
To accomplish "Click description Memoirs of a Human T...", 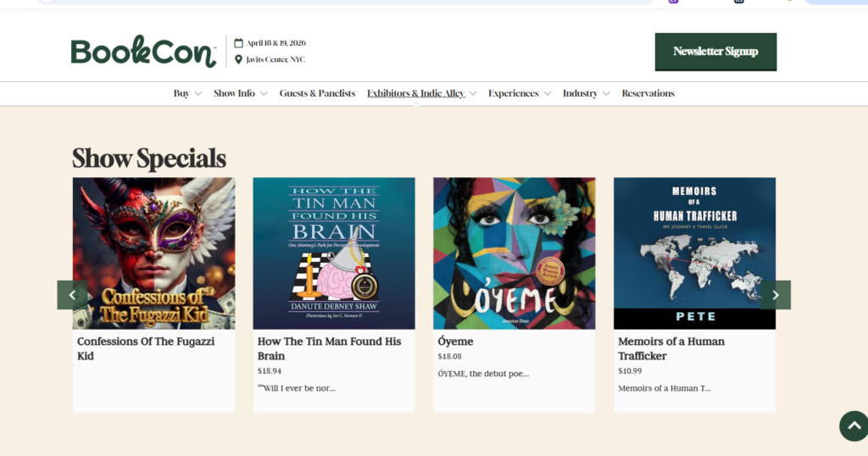I will 665,388.
